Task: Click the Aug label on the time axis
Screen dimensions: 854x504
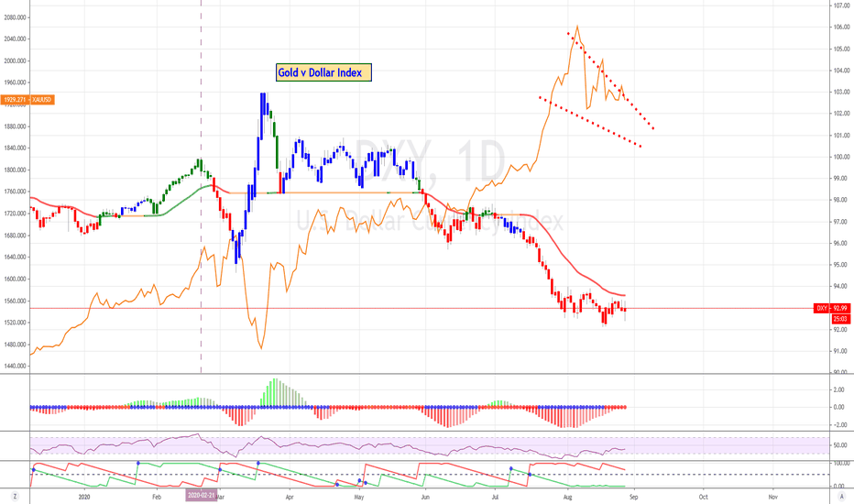Action: pos(567,497)
